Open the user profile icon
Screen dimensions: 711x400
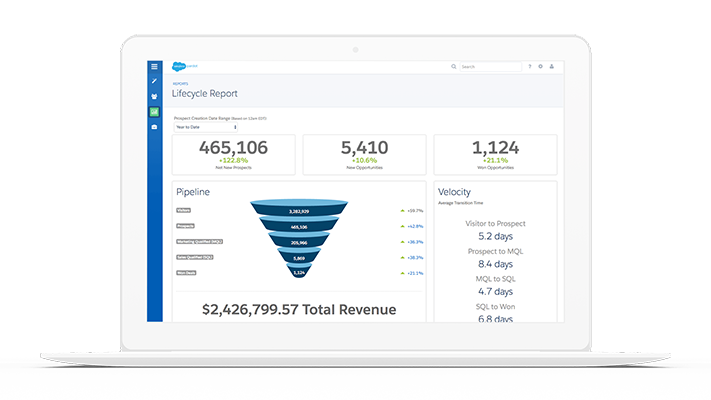[552, 67]
